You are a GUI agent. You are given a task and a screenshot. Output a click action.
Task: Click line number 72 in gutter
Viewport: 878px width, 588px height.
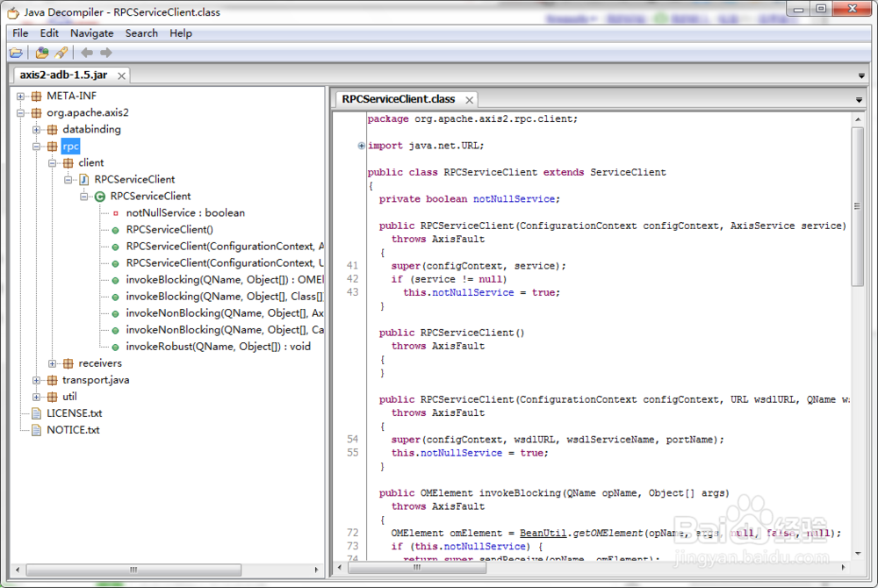pos(352,534)
